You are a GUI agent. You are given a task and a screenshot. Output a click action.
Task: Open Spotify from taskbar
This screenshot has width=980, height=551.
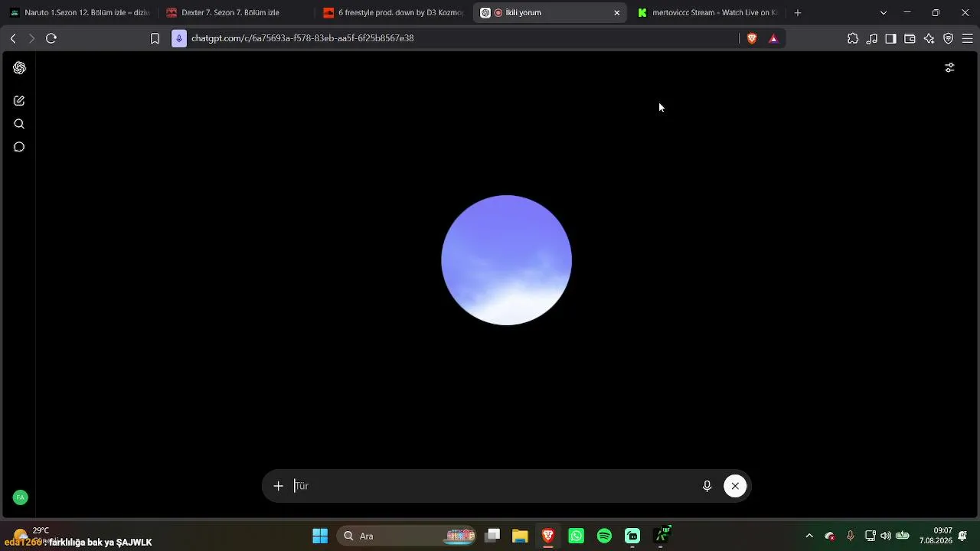(604, 536)
